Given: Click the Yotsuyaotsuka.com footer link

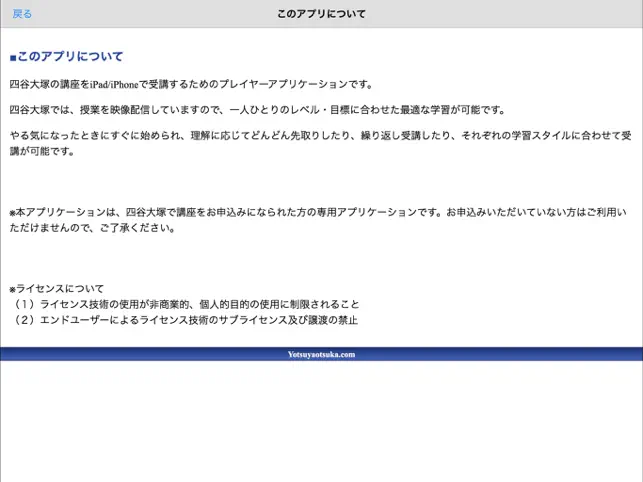Looking at the screenshot, I should point(321,354).
